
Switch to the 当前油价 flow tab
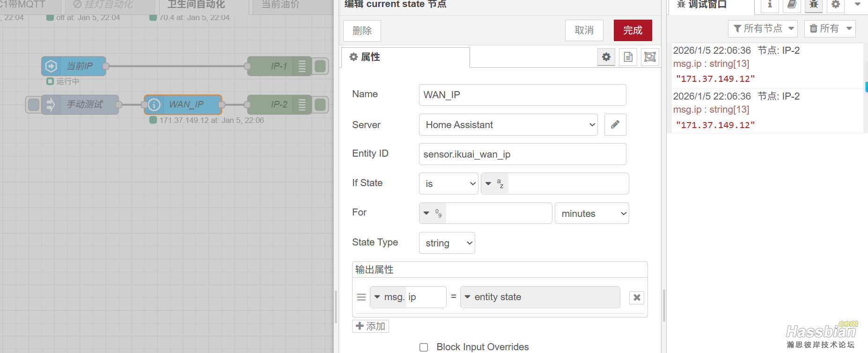pyautogui.click(x=280, y=5)
